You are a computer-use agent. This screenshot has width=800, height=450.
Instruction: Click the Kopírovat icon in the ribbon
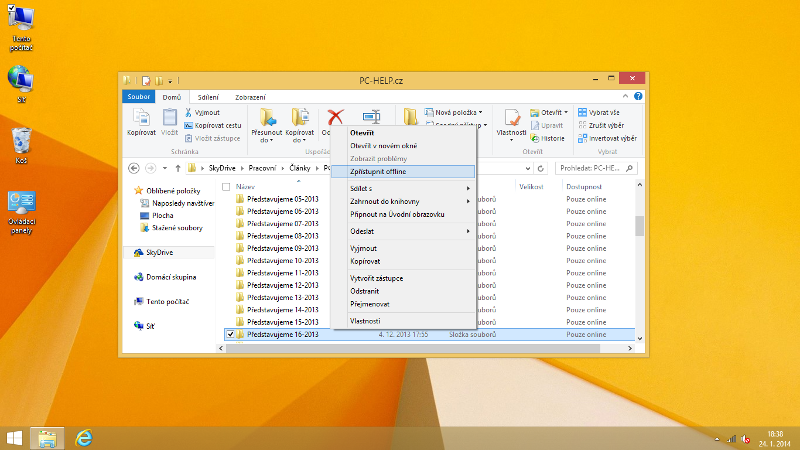coord(141,118)
